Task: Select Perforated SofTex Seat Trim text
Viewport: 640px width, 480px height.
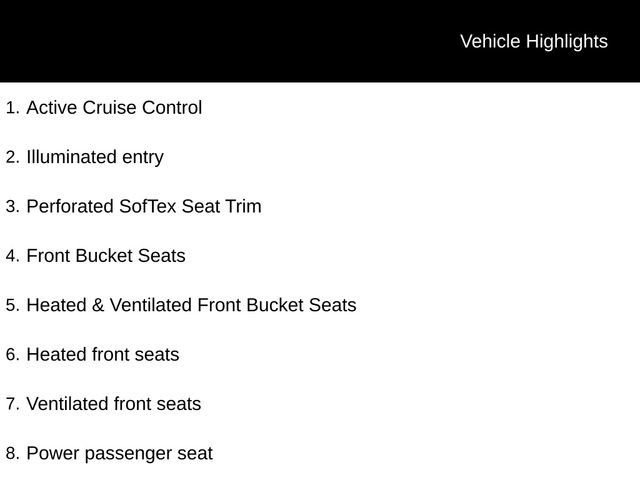Action: (144, 207)
